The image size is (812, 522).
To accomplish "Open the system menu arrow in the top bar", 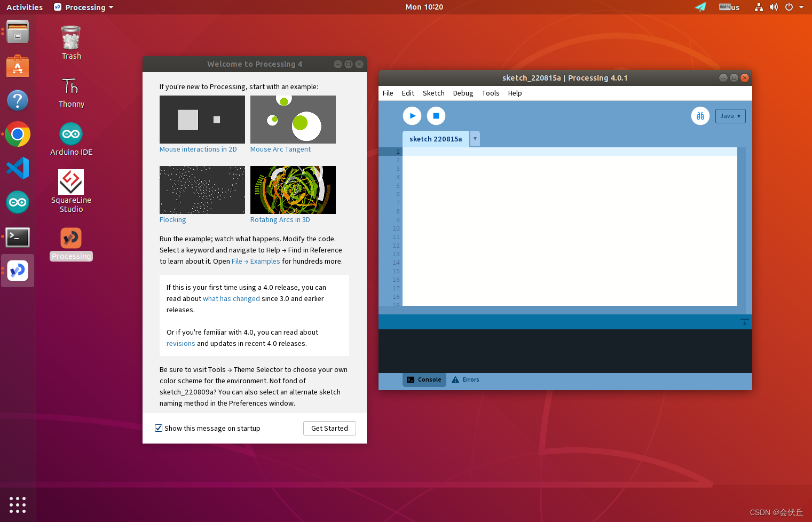I will click(x=801, y=7).
